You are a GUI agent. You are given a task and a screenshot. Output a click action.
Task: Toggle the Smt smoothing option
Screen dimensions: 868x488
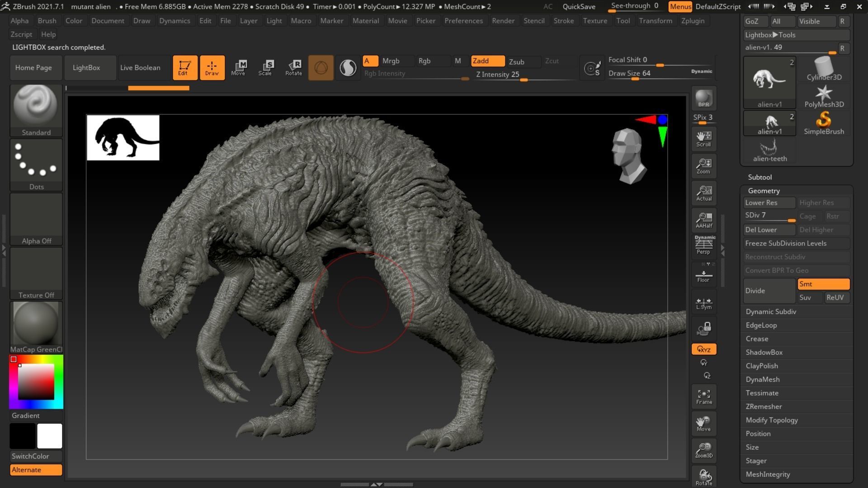click(823, 284)
